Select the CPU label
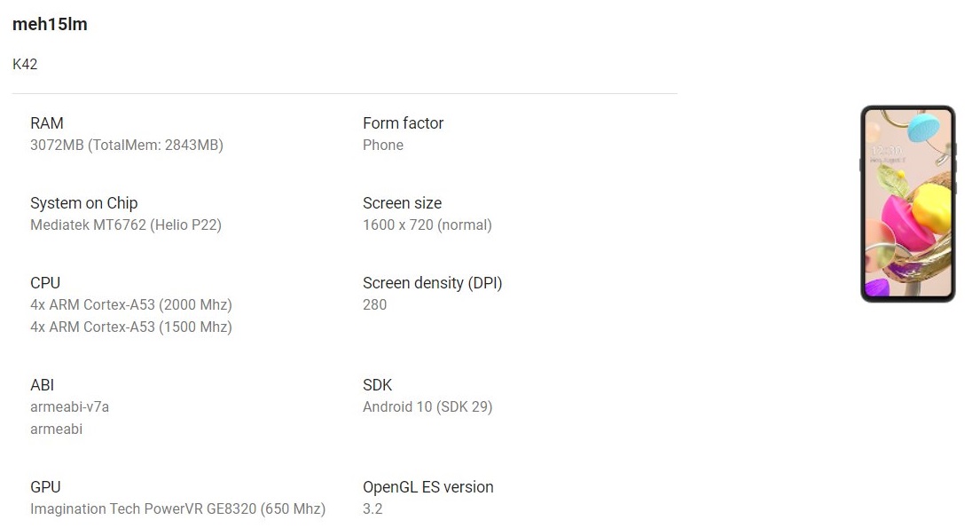The height and width of the screenshot is (528, 980). point(45,283)
